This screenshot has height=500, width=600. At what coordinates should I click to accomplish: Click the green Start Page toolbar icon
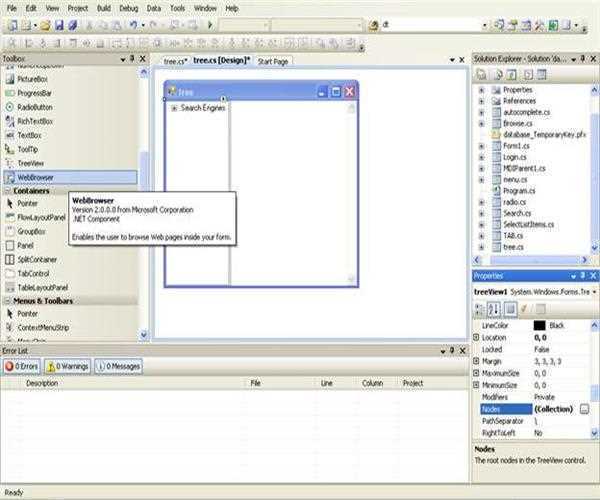pos(553,26)
